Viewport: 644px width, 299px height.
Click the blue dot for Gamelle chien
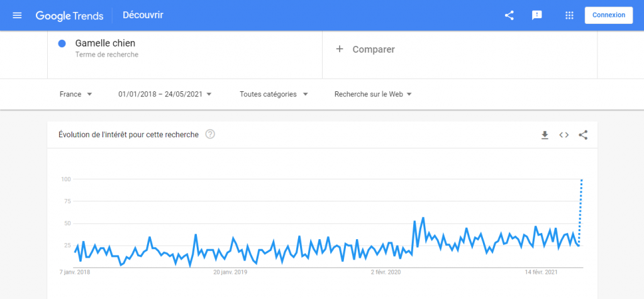[x=62, y=43]
